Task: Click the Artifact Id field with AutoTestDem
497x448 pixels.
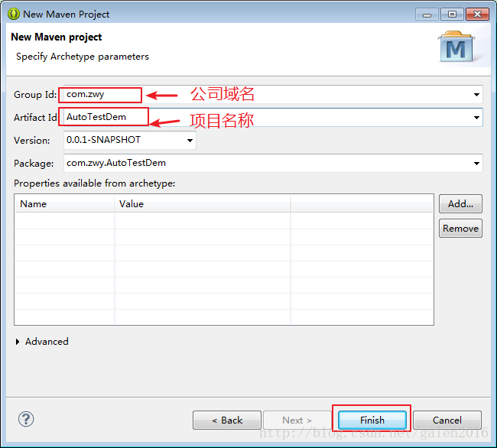Action: [273, 117]
